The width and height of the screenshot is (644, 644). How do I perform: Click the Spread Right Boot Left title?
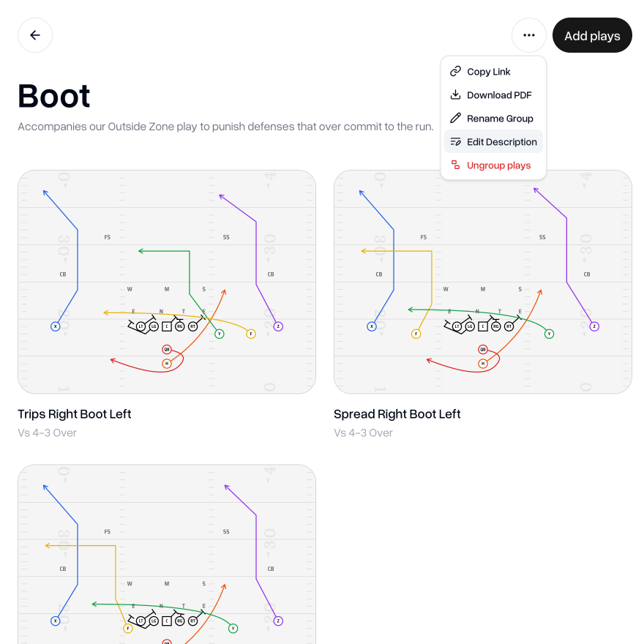pyautogui.click(x=397, y=414)
